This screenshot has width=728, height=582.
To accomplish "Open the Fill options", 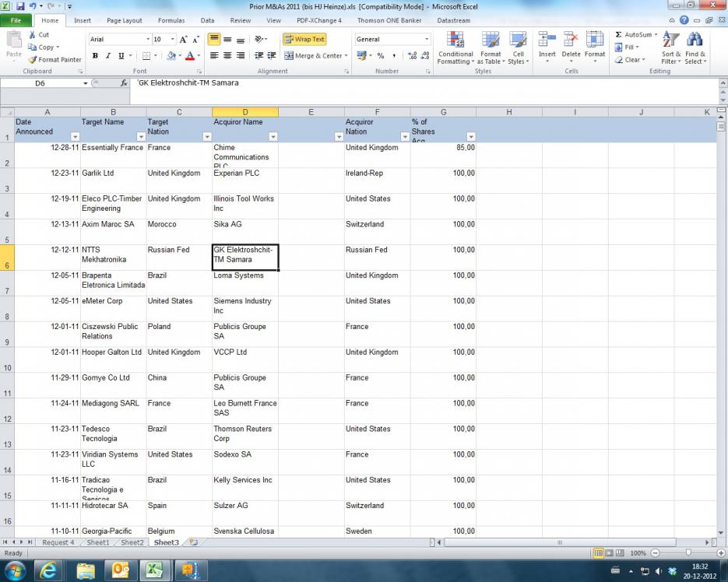I will pyautogui.click(x=627, y=47).
